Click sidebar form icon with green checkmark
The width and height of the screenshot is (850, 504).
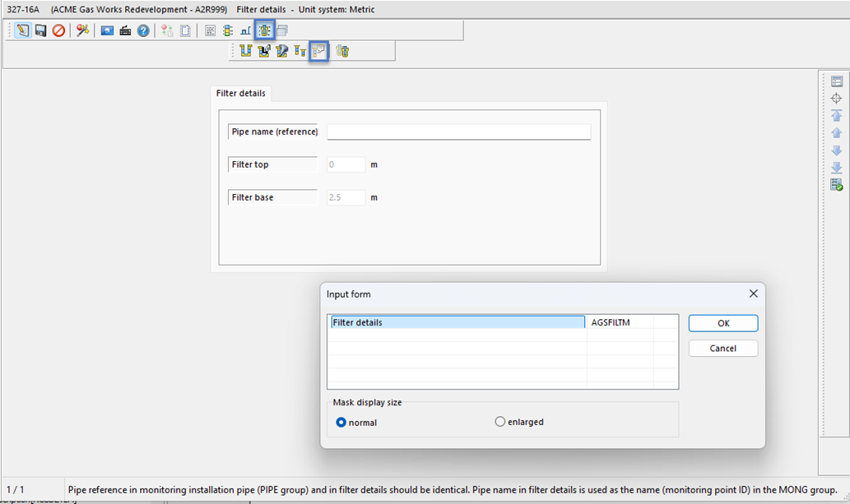(836, 185)
